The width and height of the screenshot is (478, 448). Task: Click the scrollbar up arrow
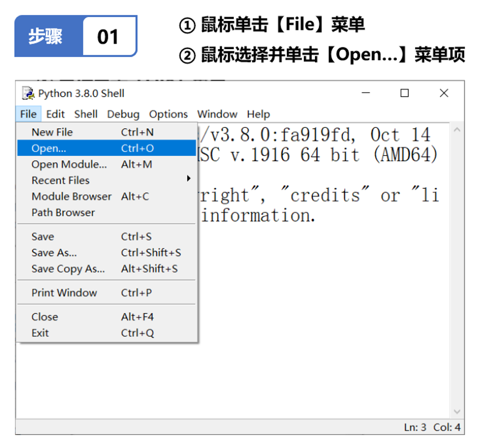pos(456,130)
